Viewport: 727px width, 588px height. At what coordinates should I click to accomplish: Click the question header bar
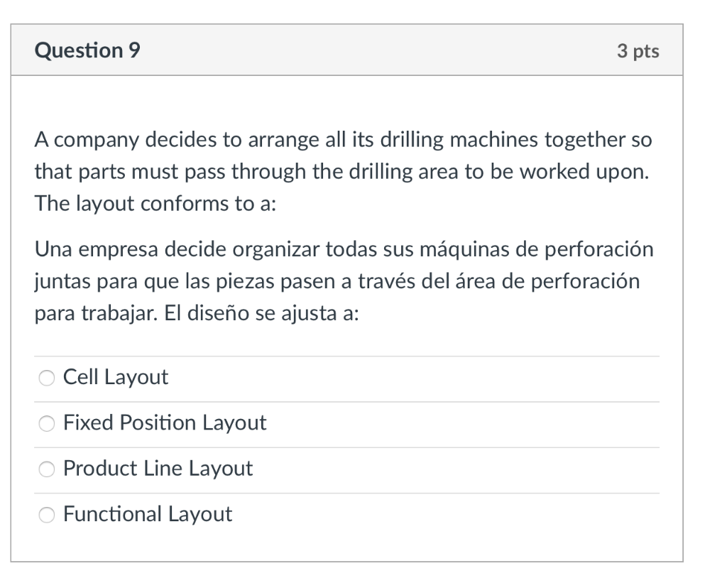[348, 50]
